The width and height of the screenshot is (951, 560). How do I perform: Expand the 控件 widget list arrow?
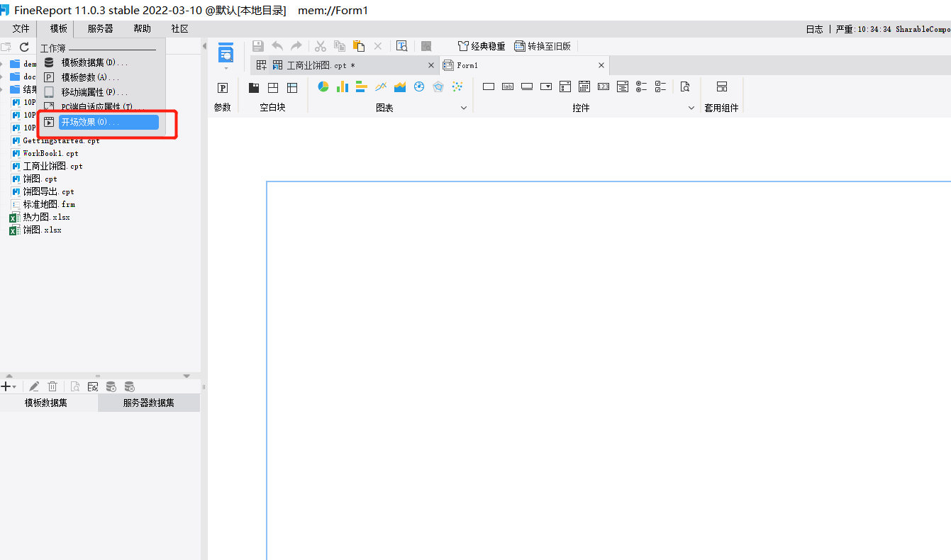[x=691, y=108]
